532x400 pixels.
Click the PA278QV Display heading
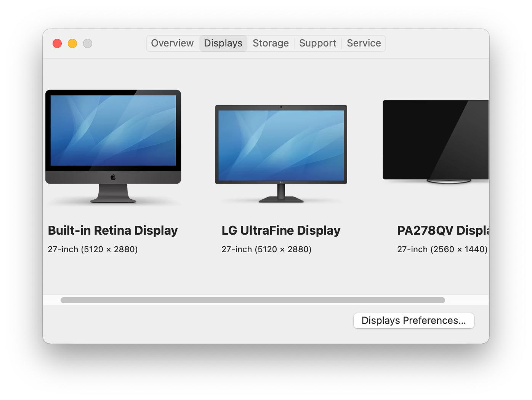(443, 230)
